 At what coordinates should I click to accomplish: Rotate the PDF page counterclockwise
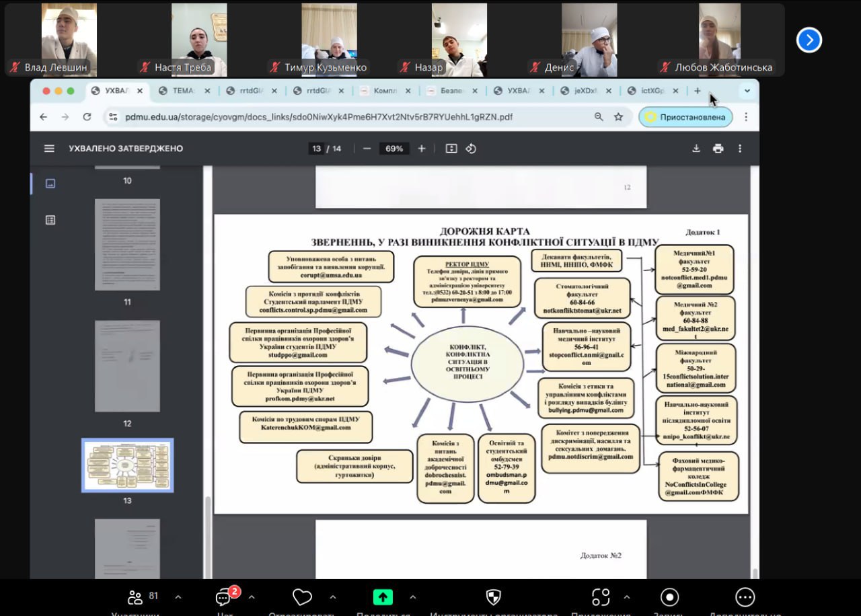[x=471, y=149]
